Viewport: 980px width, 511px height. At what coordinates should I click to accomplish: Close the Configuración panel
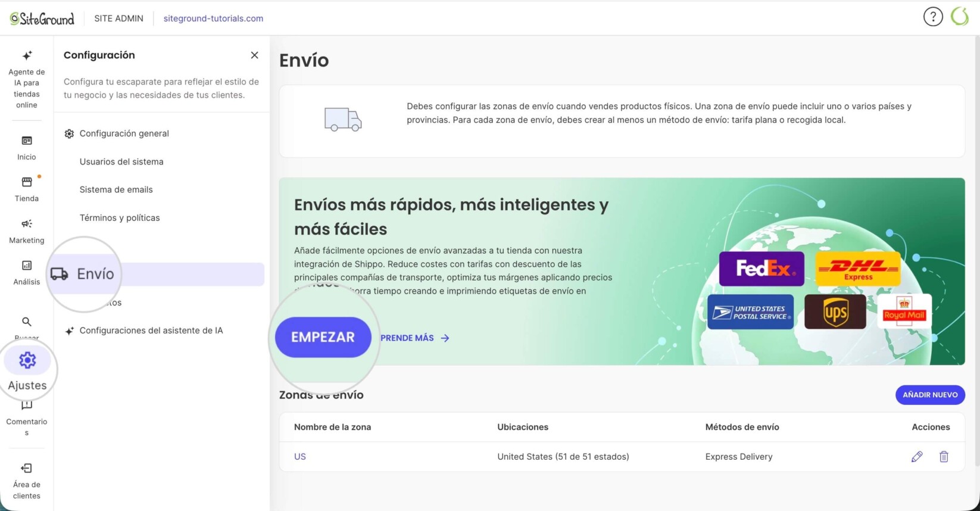(x=254, y=55)
